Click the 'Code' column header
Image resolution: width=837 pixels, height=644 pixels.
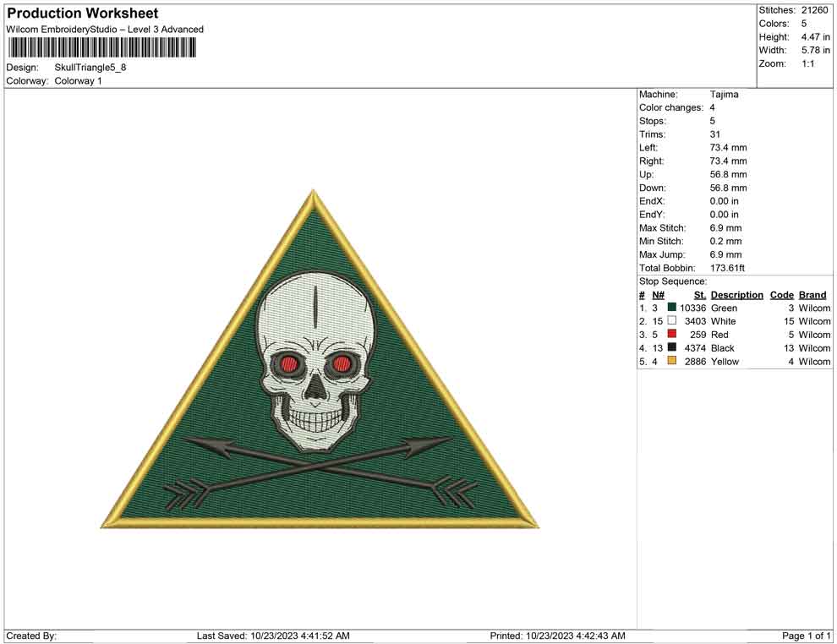tap(782, 295)
